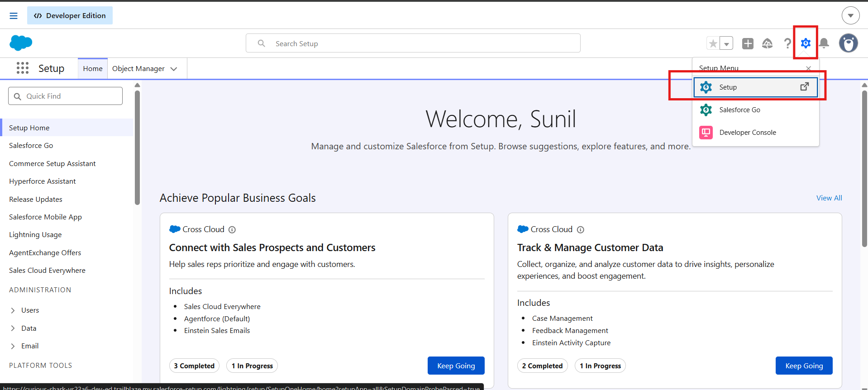The width and height of the screenshot is (868, 390).
Task: Click Track & Manage Customer Data title
Action: pos(590,248)
